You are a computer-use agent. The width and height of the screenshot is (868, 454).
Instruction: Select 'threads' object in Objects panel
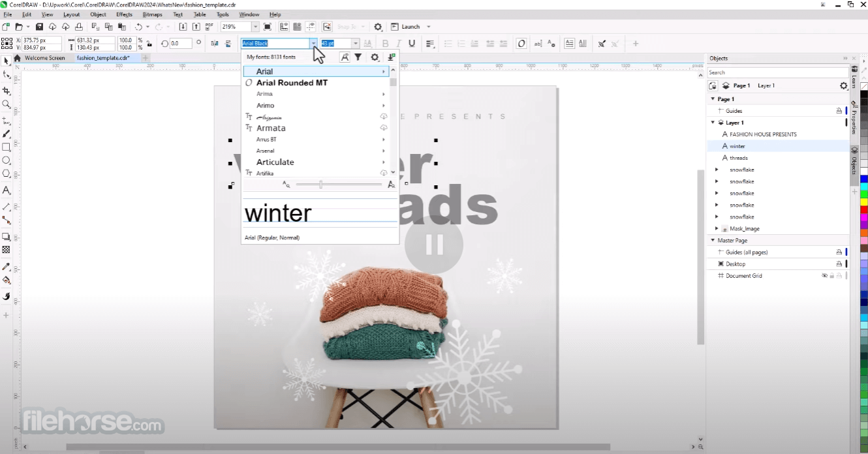pos(739,158)
